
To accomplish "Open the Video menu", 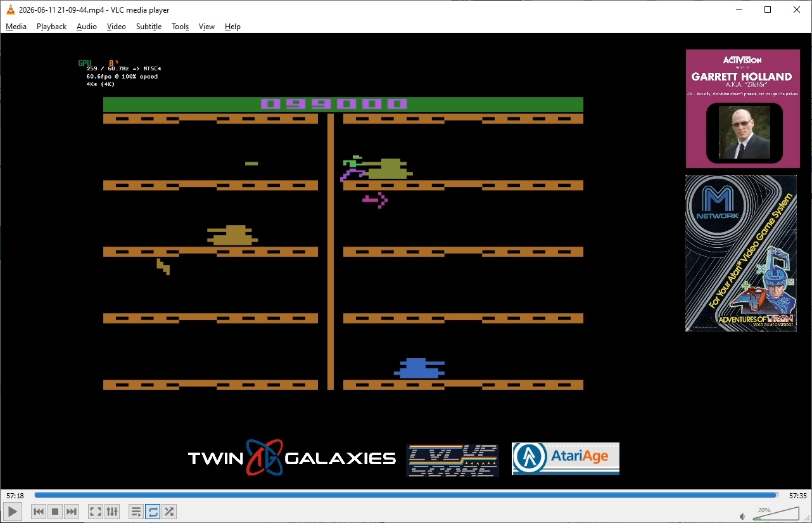I will 117,27.
